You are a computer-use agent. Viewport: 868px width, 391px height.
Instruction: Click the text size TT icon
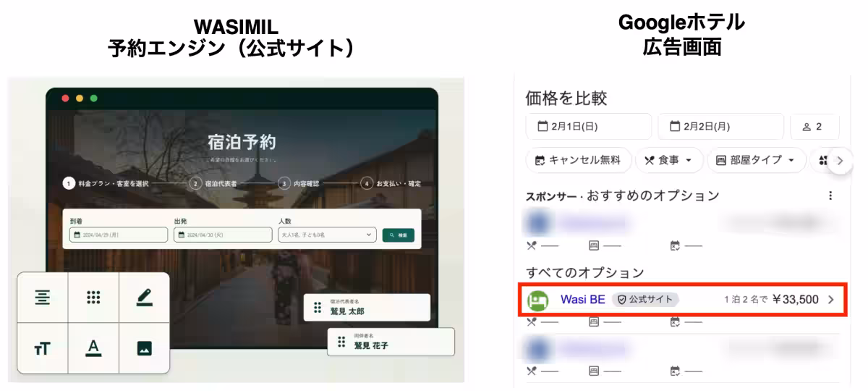tap(43, 348)
